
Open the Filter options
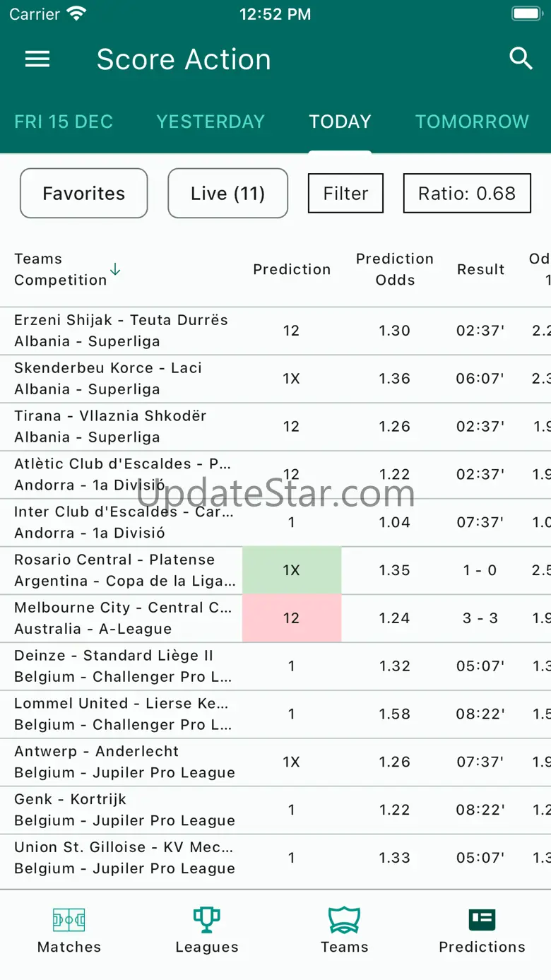coord(345,193)
